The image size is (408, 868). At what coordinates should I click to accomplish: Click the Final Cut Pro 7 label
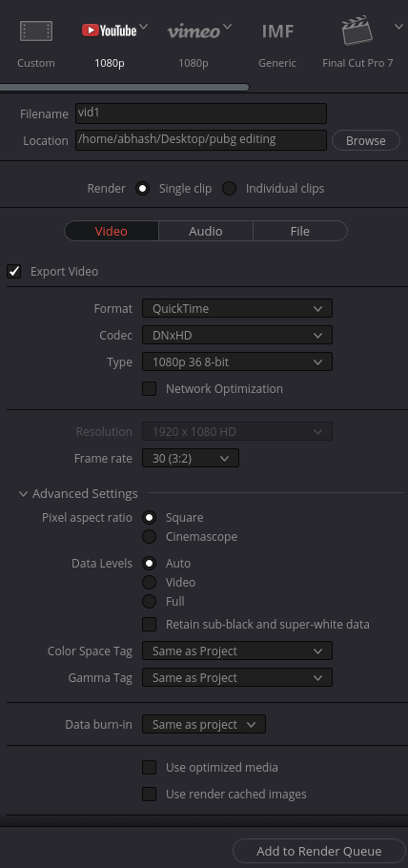[x=357, y=63]
